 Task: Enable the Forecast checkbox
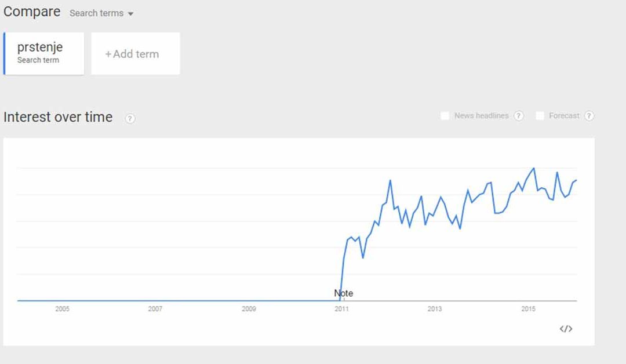[x=540, y=116]
